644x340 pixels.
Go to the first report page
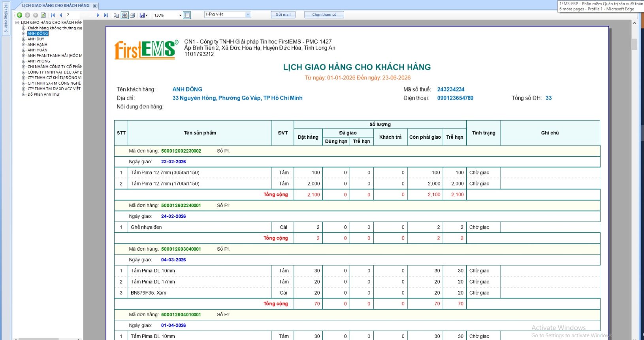53,15
